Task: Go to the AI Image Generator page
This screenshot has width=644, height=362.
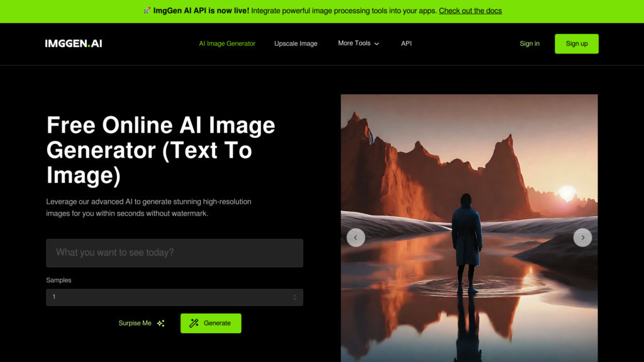Action: (227, 43)
